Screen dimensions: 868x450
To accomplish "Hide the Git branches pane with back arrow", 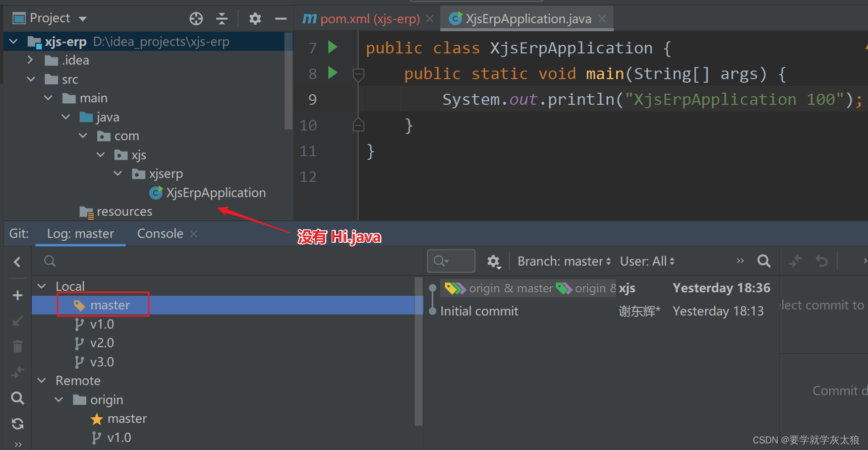I will coord(17,262).
